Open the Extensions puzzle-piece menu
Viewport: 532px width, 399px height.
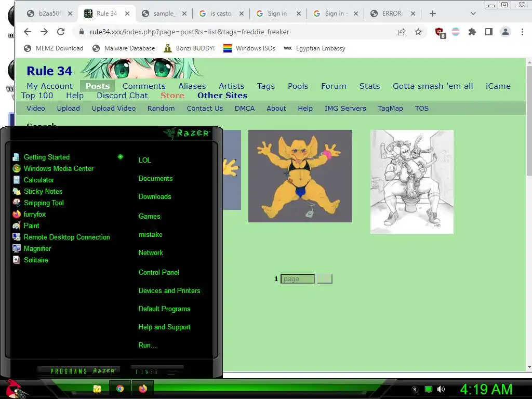click(472, 32)
